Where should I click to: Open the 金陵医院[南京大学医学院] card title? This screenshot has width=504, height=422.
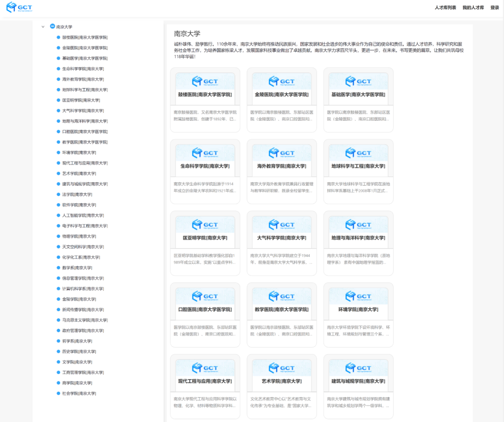(281, 95)
